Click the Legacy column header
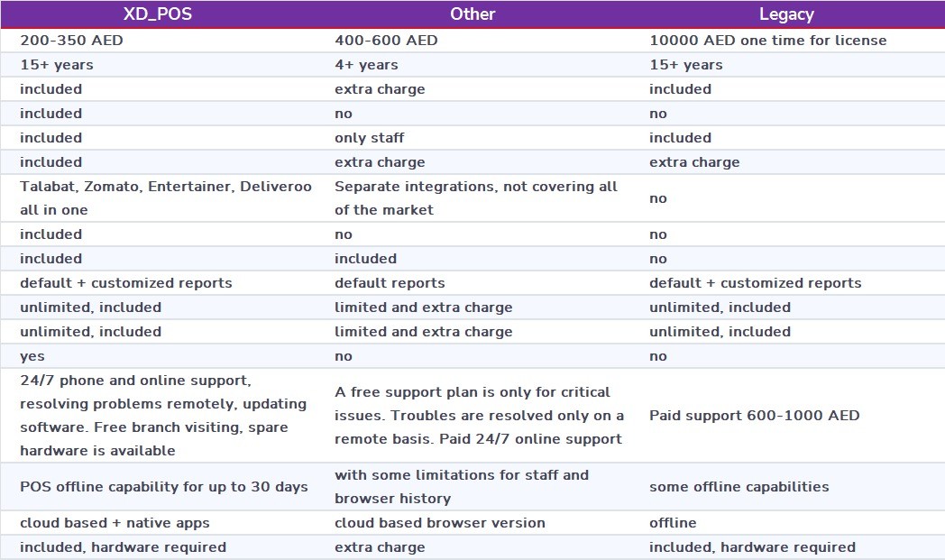The width and height of the screenshot is (945, 560). (x=786, y=14)
